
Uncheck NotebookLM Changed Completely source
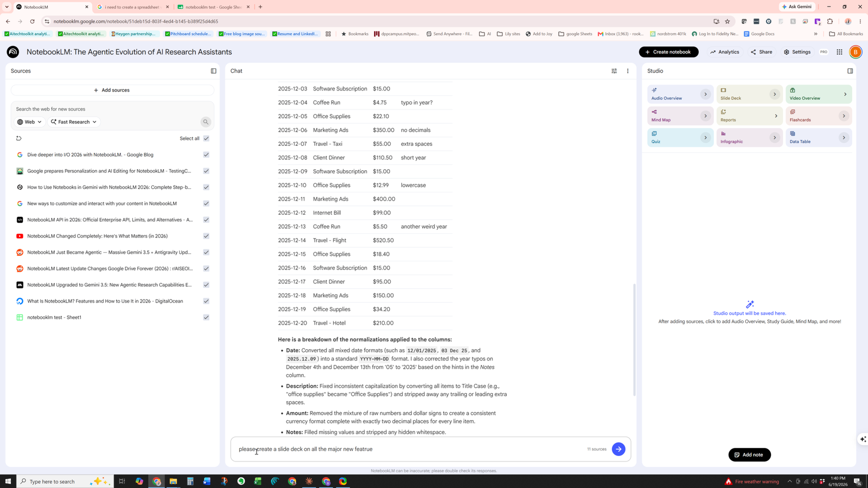tap(206, 236)
